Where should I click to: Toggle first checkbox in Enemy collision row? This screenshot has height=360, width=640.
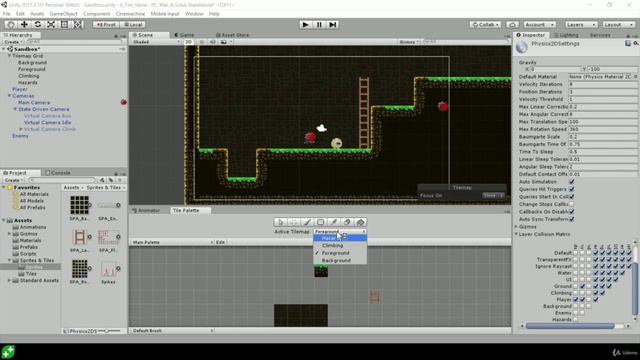tap(576, 313)
